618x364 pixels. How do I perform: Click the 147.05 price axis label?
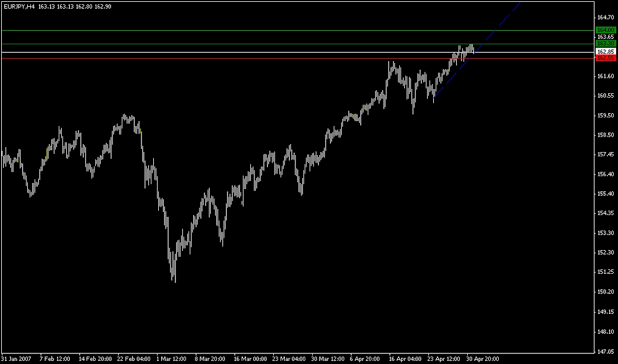[x=606, y=350]
